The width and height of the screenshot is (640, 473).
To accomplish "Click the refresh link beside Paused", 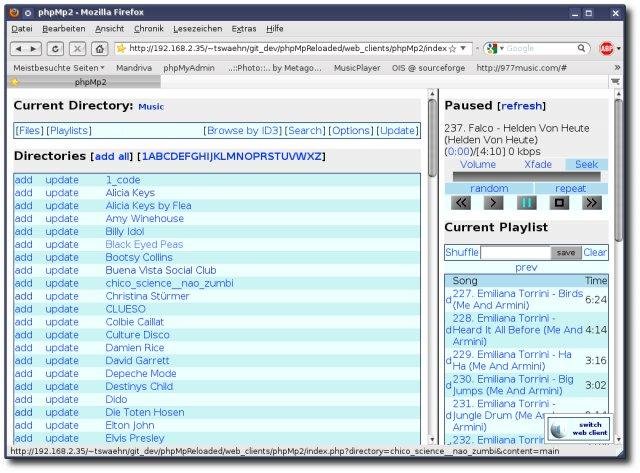I will click(522, 106).
